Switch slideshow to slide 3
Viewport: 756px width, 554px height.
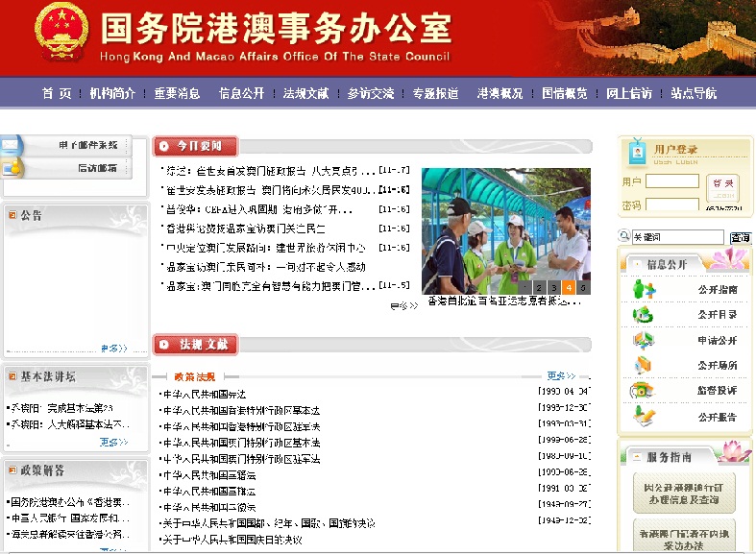click(554, 287)
